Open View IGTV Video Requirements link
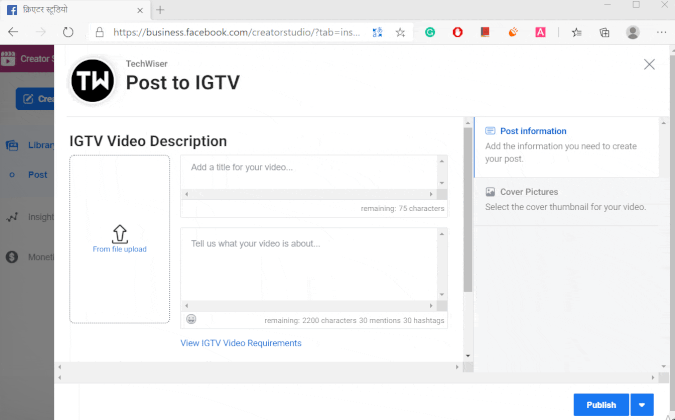Screen dimensions: 675x420 [241, 343]
